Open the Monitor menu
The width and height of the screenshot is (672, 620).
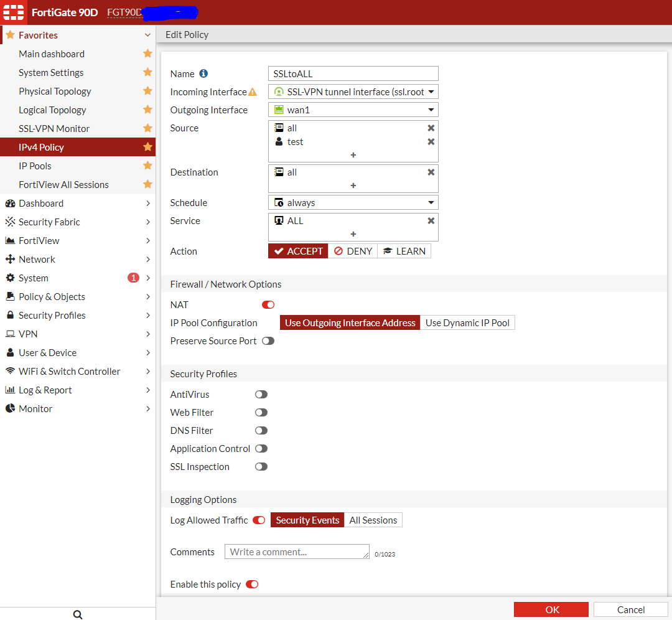pos(78,408)
